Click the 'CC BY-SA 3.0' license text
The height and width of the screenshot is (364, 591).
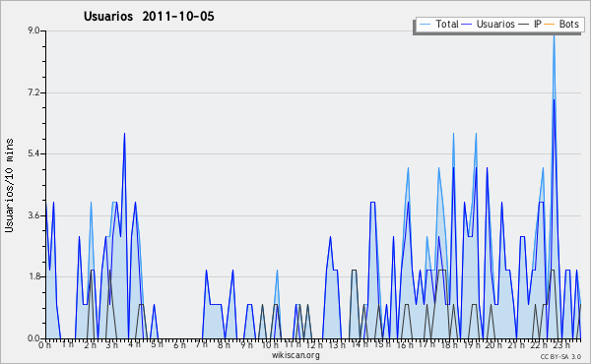[560, 356]
